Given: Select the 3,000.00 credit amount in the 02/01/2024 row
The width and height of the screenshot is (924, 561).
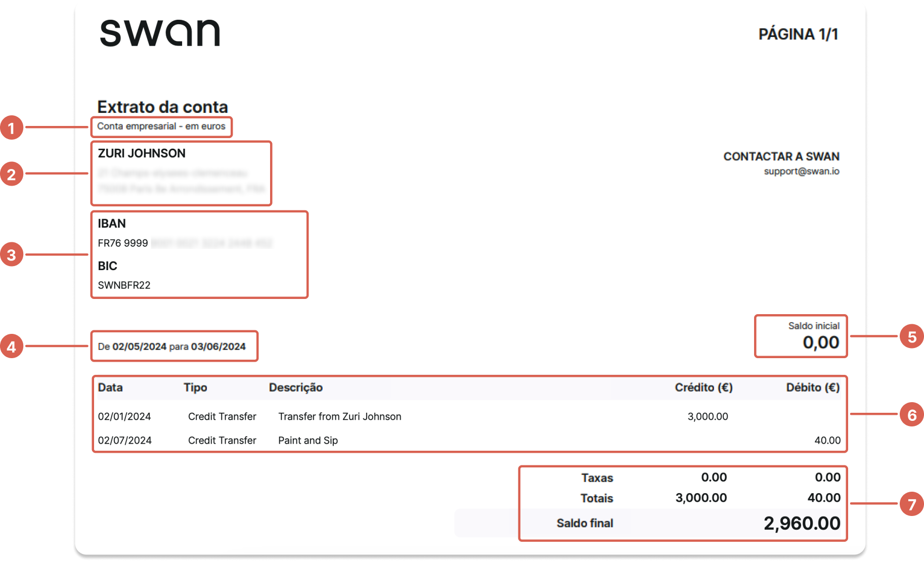Looking at the screenshot, I should pyautogui.click(x=708, y=416).
